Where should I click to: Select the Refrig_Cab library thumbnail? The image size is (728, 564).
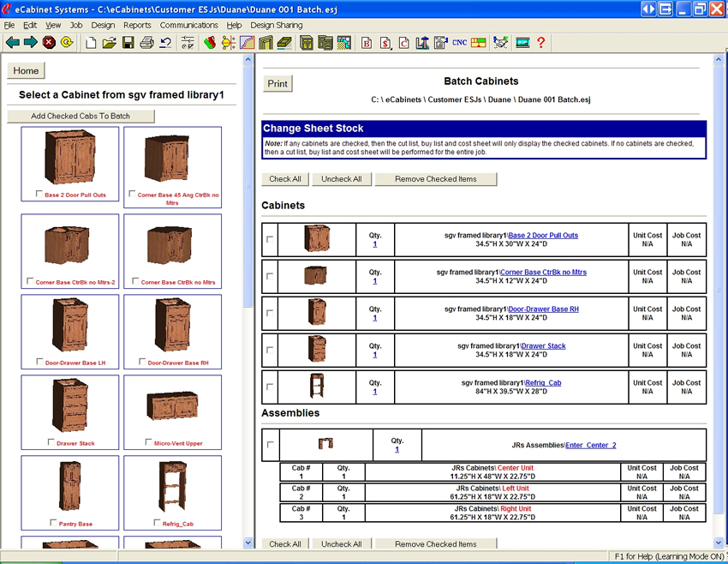[173, 493]
